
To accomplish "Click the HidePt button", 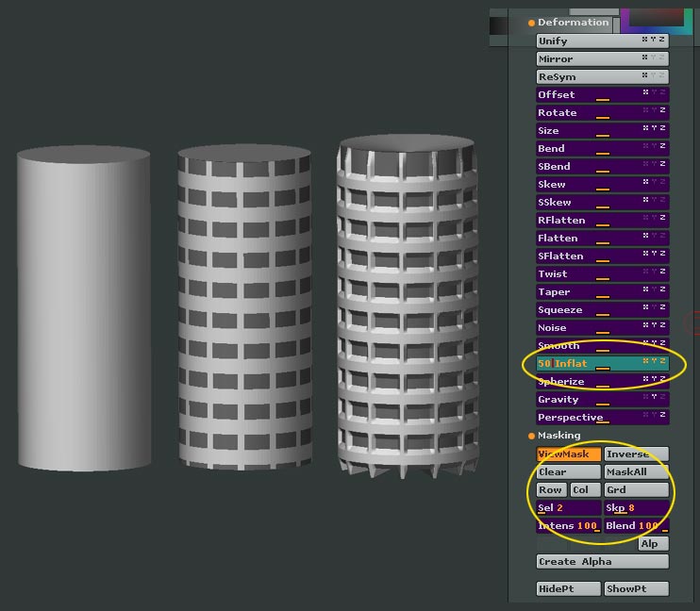I will (x=568, y=588).
